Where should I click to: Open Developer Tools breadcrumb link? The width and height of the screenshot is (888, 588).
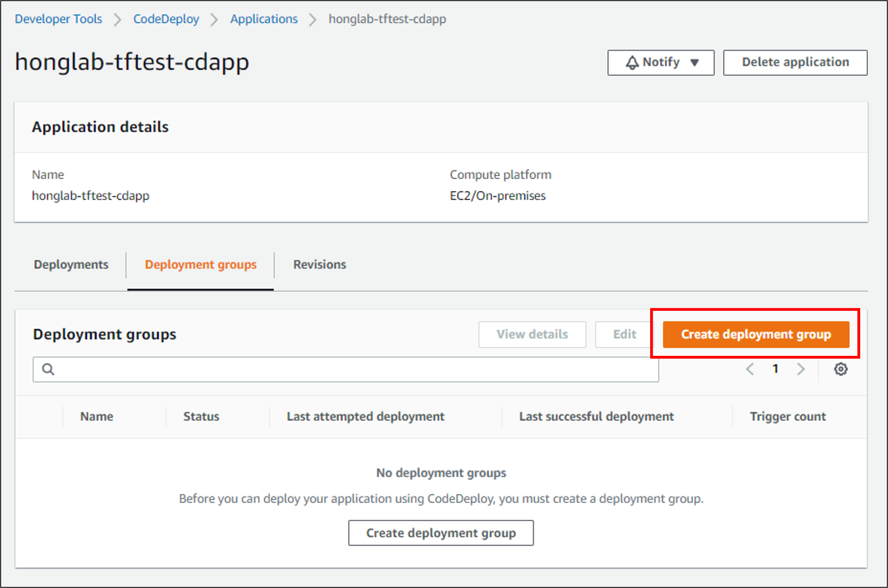58,19
